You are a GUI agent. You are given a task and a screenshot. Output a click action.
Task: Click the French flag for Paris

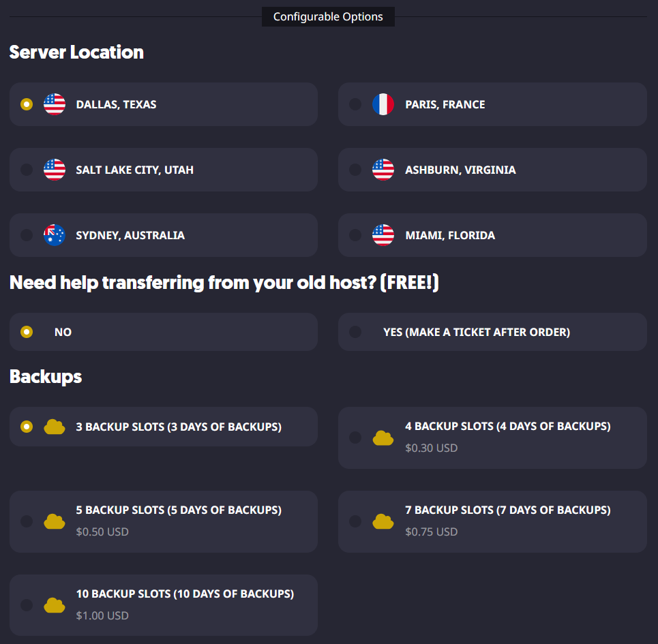(383, 104)
